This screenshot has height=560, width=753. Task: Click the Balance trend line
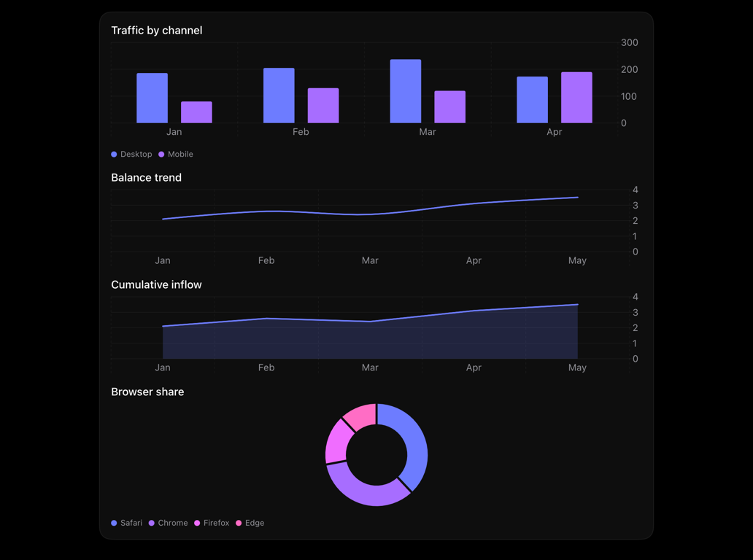tap(370, 214)
